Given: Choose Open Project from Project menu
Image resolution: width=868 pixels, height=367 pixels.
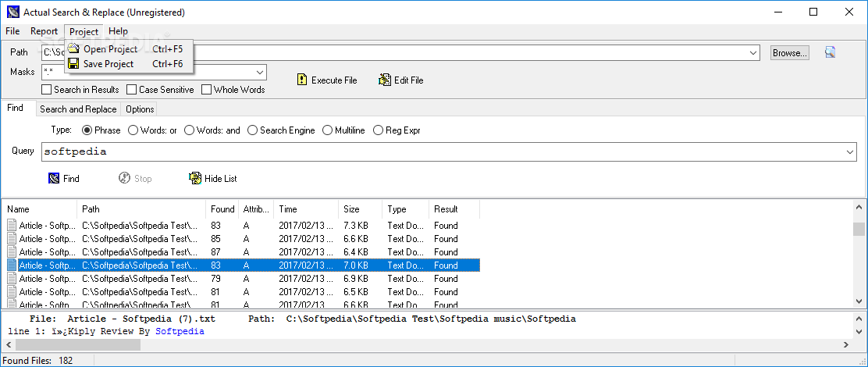Looking at the screenshot, I should [129, 48].
